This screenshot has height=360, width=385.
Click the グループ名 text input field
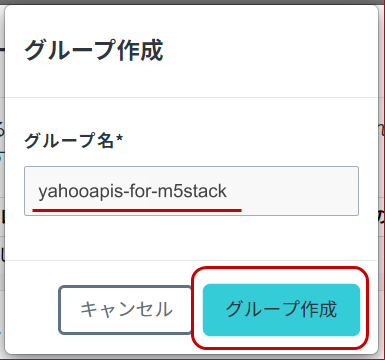pyautogui.click(x=191, y=191)
